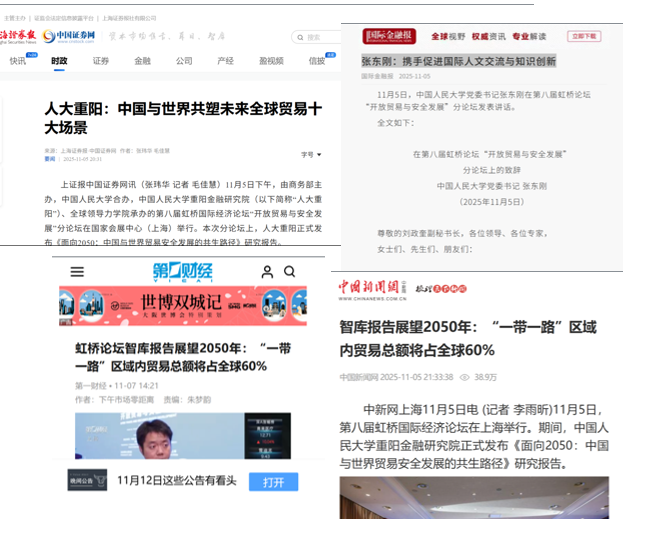Select the 盈视频 tab
Image resolution: width=645 pixels, height=538 pixels.
click(x=271, y=61)
